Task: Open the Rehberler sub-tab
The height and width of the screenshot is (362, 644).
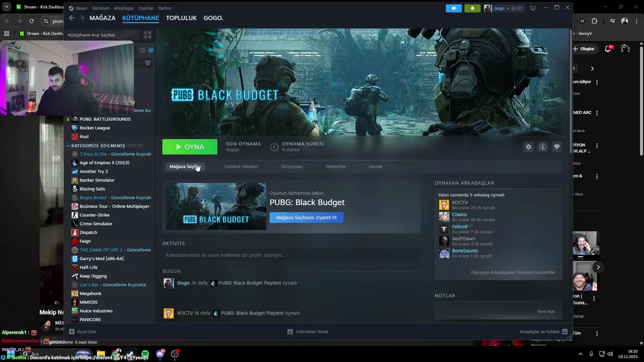Action: [336, 166]
